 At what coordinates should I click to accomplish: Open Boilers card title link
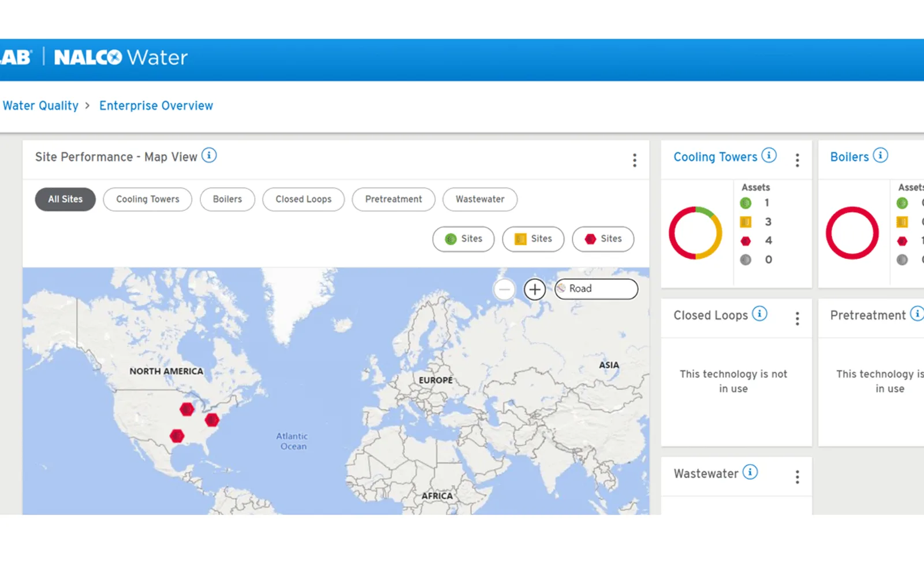pyautogui.click(x=849, y=157)
